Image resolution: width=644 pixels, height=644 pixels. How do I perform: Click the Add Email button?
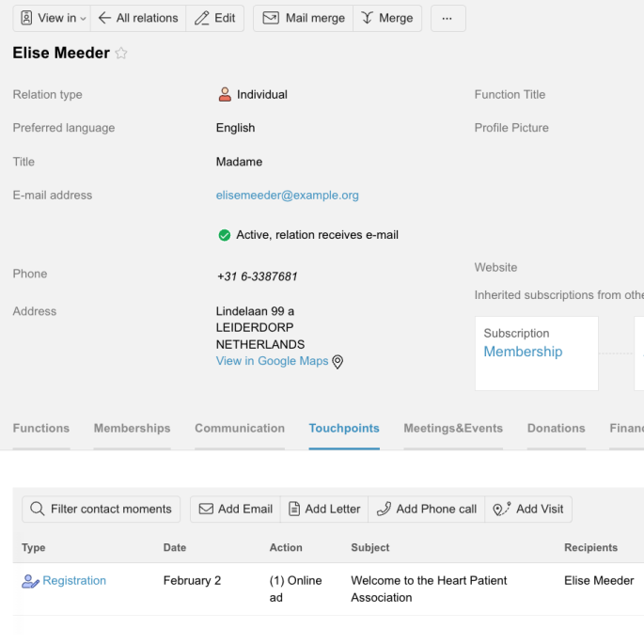tap(235, 509)
